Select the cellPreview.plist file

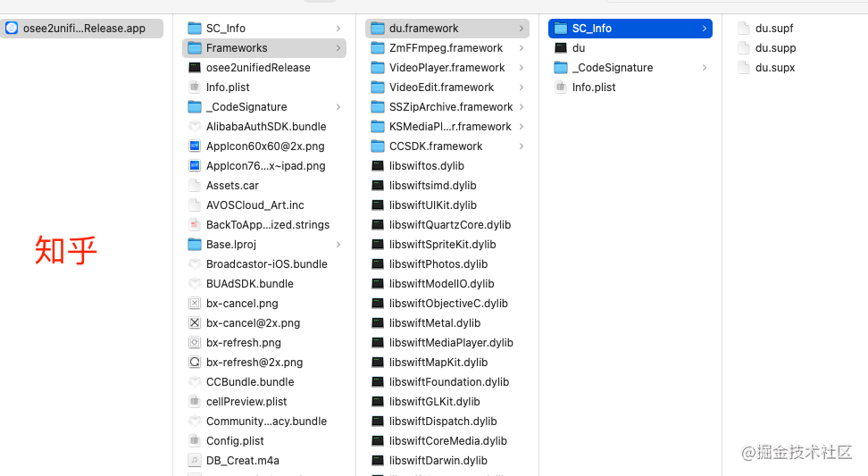(x=264, y=401)
